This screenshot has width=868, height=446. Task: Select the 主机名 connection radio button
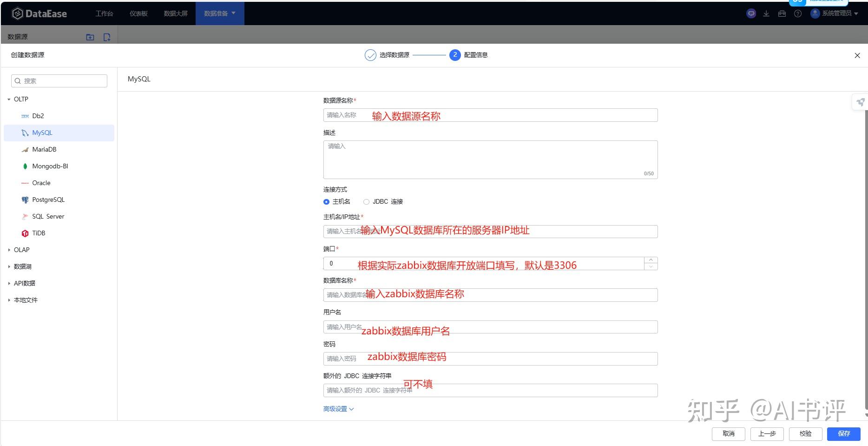pos(327,201)
